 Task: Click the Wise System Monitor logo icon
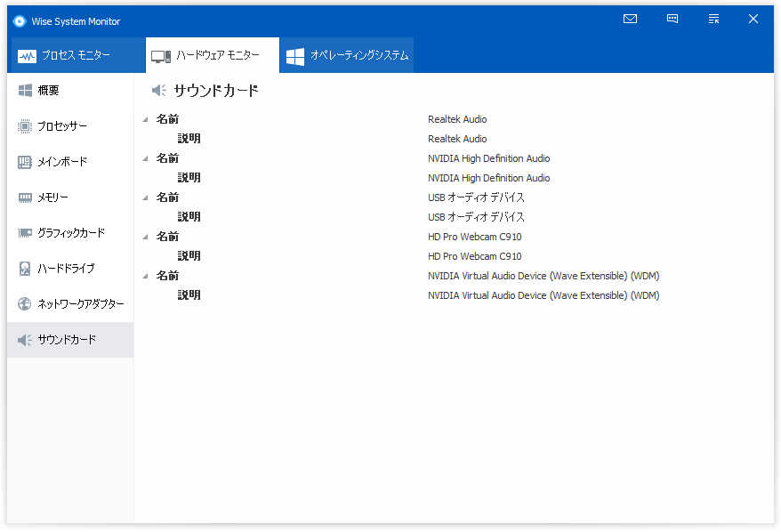click(x=20, y=21)
